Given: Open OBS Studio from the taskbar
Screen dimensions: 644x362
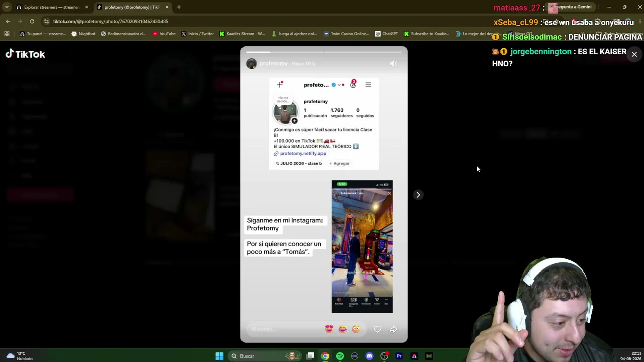Looking at the screenshot, I should [384, 356].
